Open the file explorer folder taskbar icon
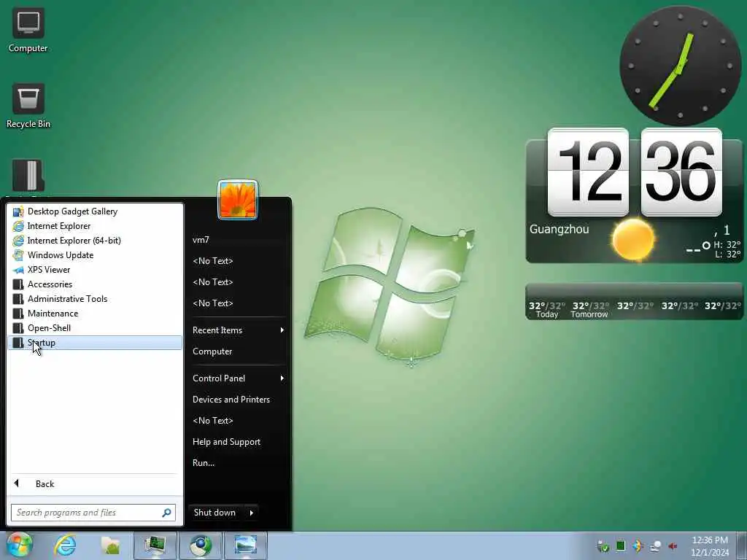 pos(110,545)
